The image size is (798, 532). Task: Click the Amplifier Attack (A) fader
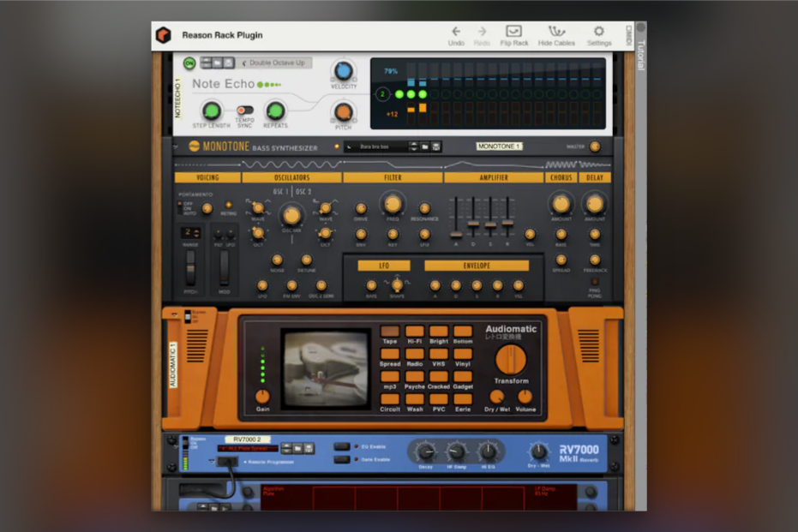(456, 235)
